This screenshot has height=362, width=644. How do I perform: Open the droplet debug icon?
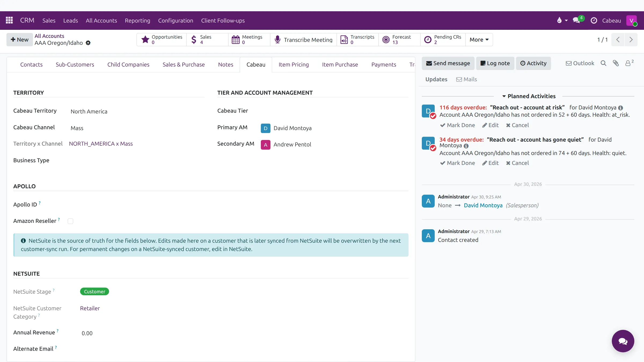562,20
